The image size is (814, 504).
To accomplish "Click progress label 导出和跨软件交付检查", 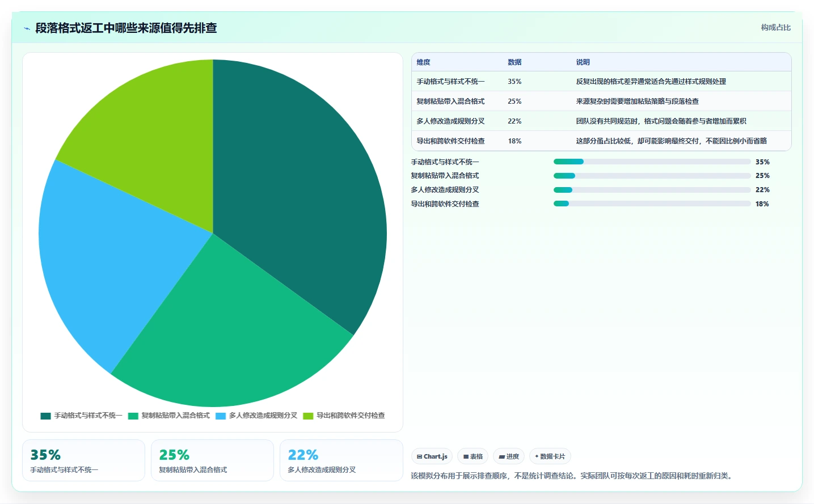I will [x=445, y=204].
